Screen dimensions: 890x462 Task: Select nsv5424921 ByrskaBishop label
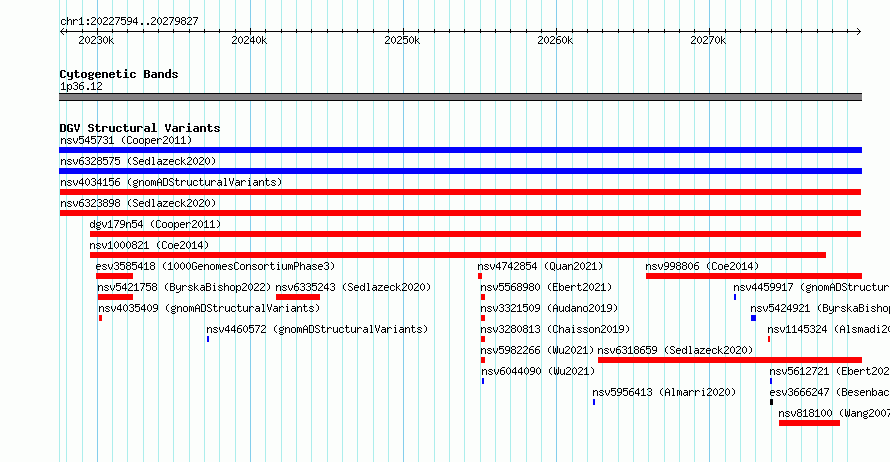(820, 308)
